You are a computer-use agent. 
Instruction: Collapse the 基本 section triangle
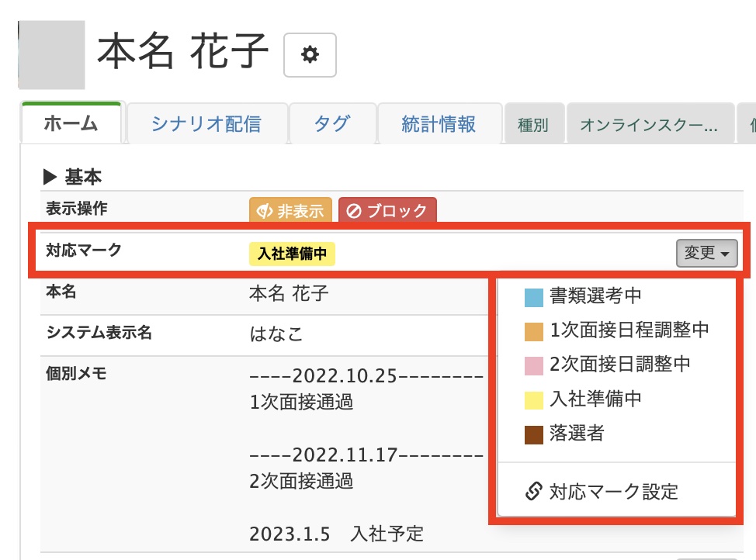click(51, 176)
